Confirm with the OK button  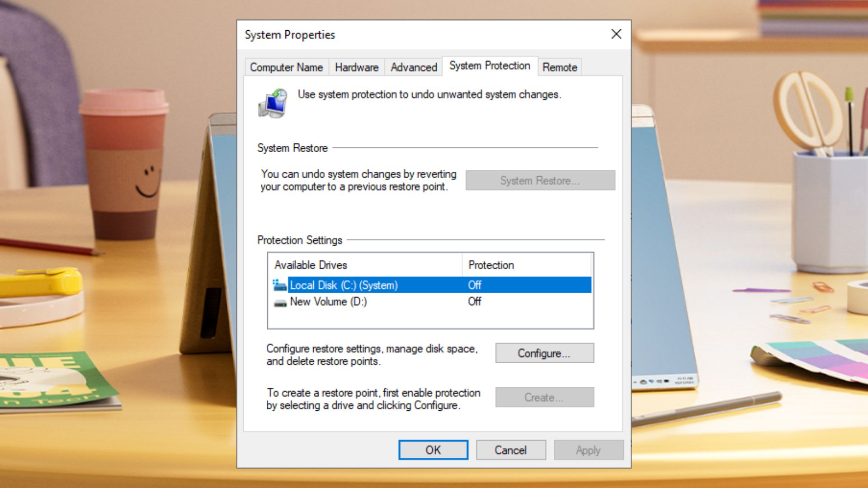(433, 450)
